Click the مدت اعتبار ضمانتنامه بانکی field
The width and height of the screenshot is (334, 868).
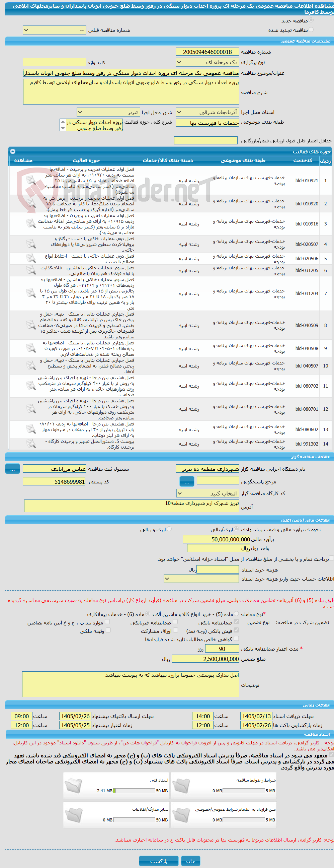(x=222, y=649)
